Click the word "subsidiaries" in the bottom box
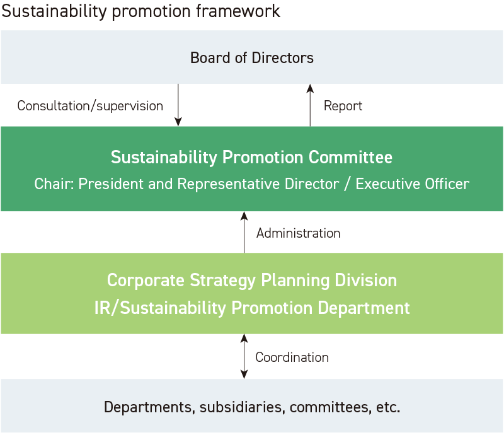Screen dimensions: 504x435 point(243,407)
